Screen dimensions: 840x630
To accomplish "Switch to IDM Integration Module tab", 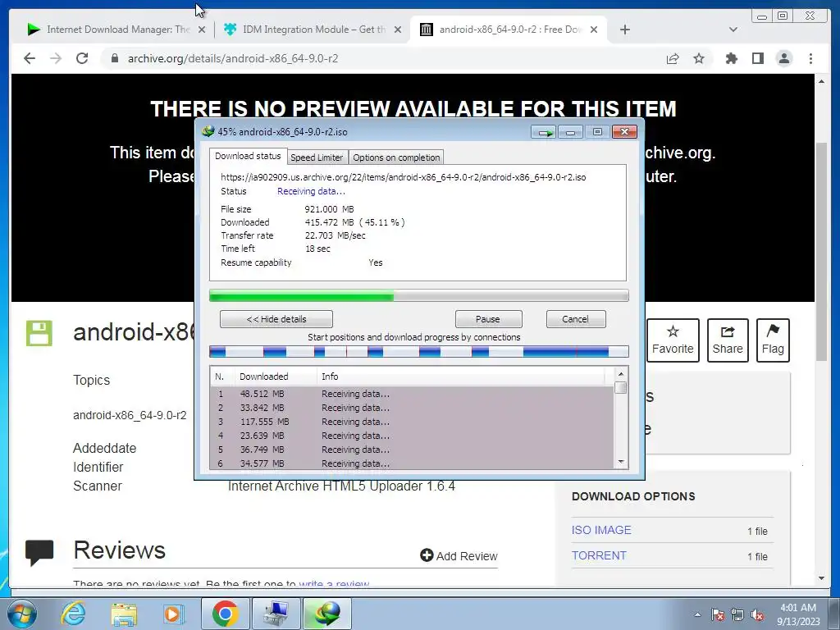I will point(313,30).
